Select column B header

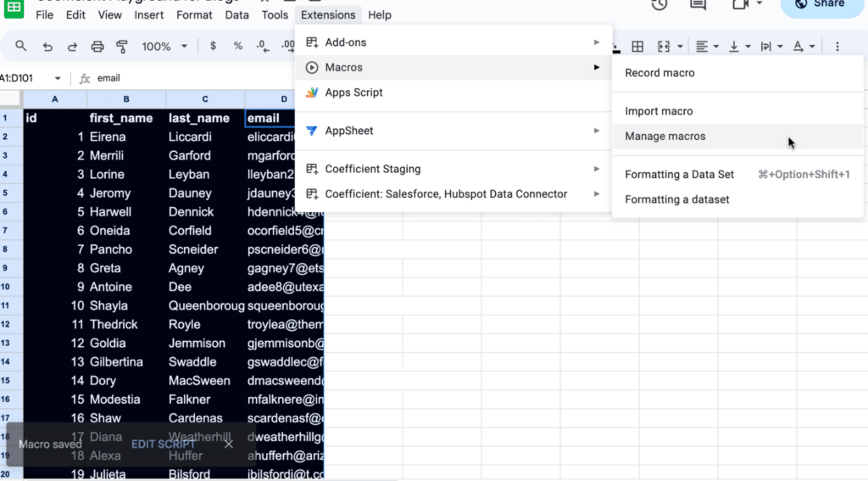[126, 99]
